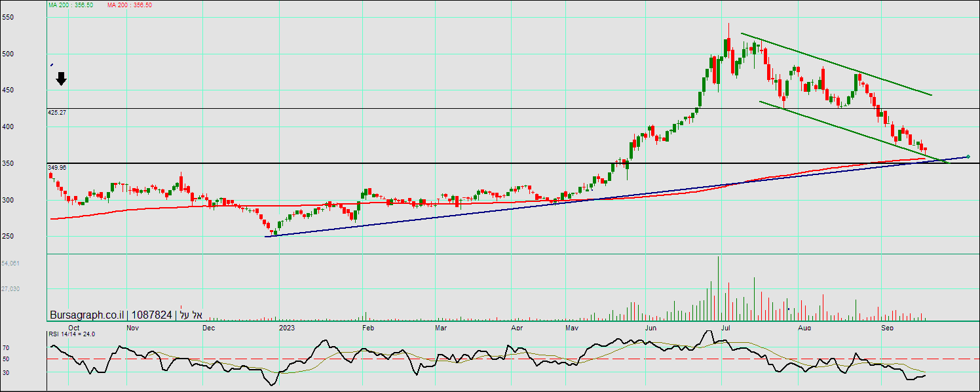Image resolution: width=980 pixels, height=392 pixels.
Task: Click the small blue mark above the arrow
Action: tap(52, 65)
